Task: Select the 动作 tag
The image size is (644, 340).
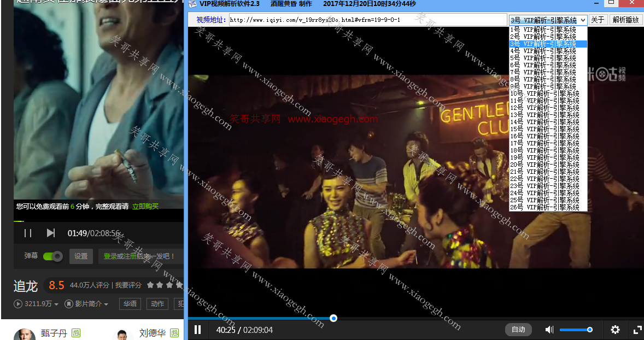Action: point(157,304)
